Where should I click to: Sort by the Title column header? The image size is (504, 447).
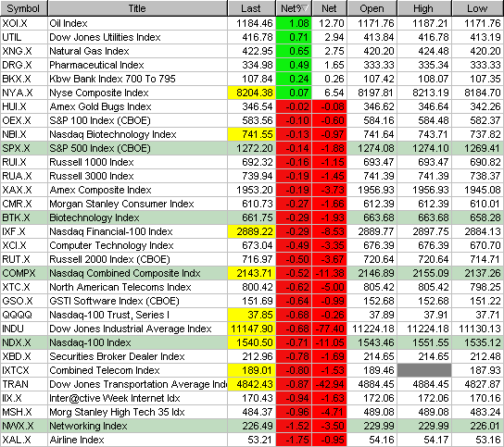(x=137, y=8)
